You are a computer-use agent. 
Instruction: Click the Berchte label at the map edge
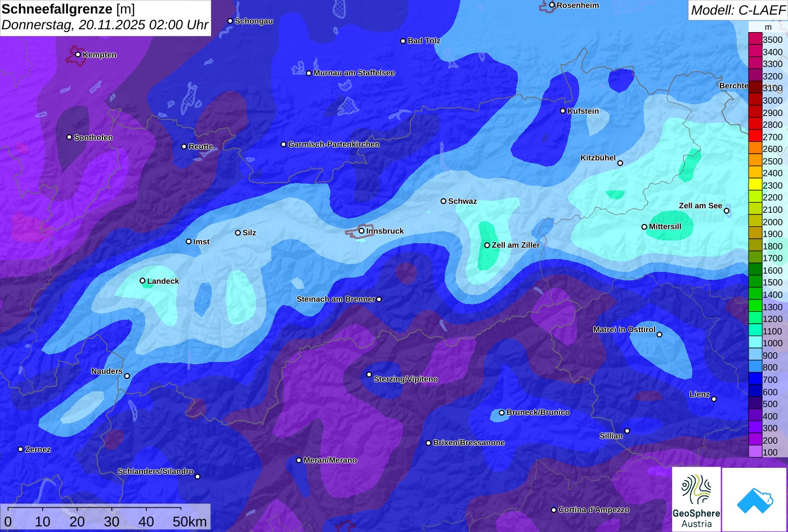[x=733, y=86]
